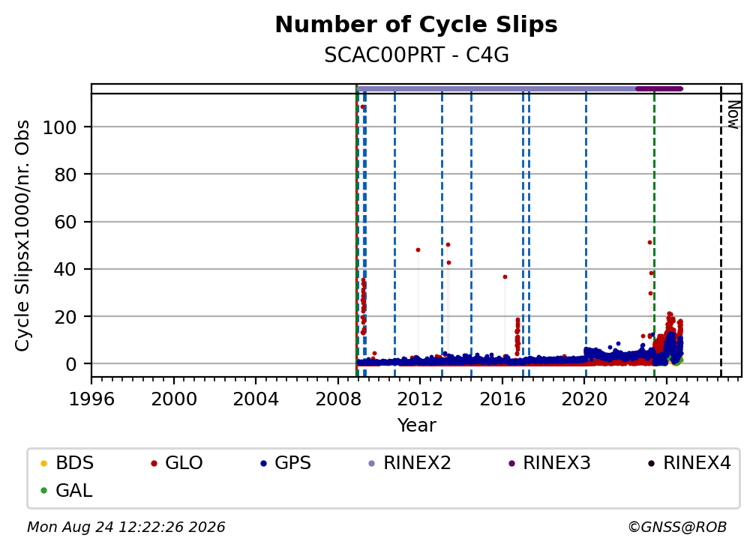Select the GLO legend label
756x550 pixels.
point(184,463)
